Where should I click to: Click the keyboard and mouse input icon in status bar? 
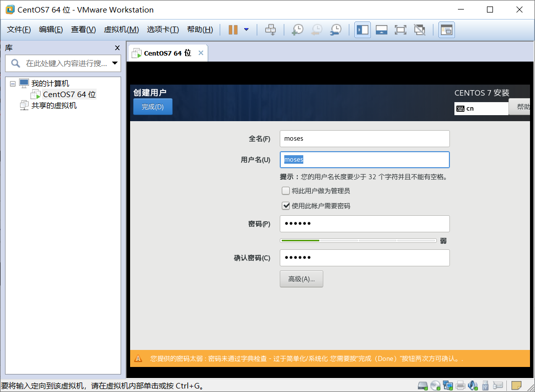pyautogui.click(x=498, y=385)
